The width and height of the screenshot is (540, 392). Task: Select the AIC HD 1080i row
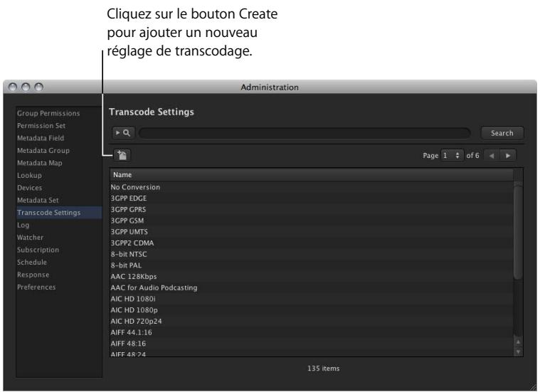pyautogui.click(x=312, y=299)
